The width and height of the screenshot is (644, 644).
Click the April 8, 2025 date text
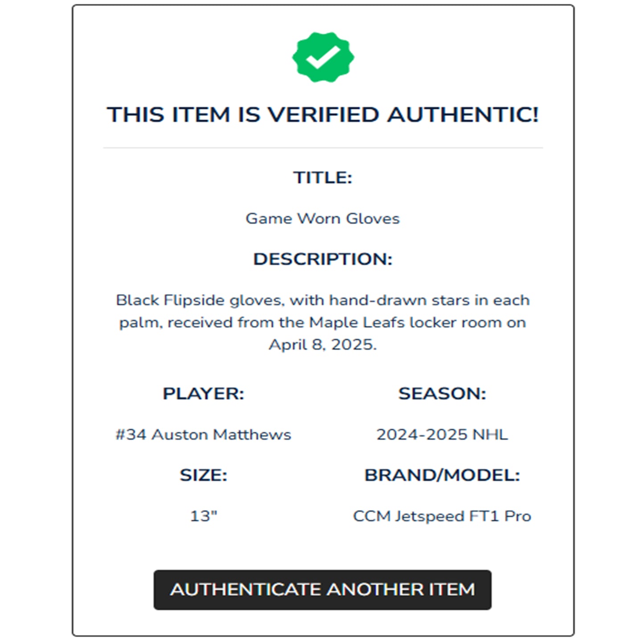coord(323,345)
